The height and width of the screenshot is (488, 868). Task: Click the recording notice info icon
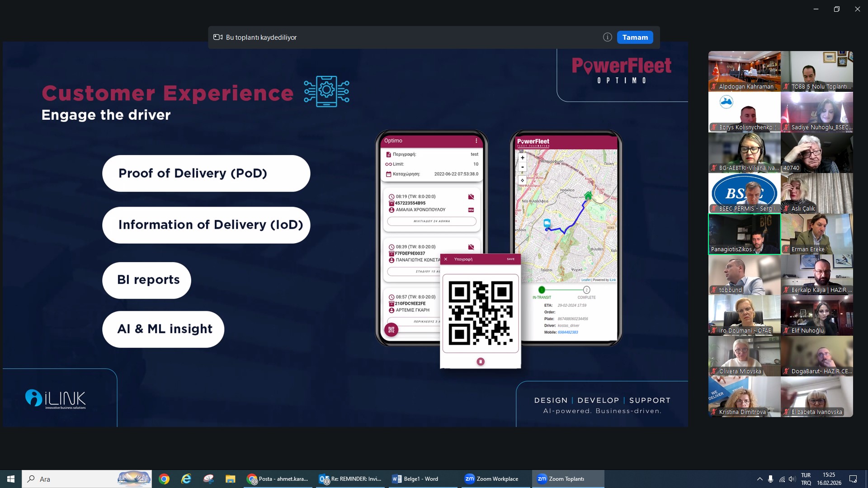[x=607, y=38]
